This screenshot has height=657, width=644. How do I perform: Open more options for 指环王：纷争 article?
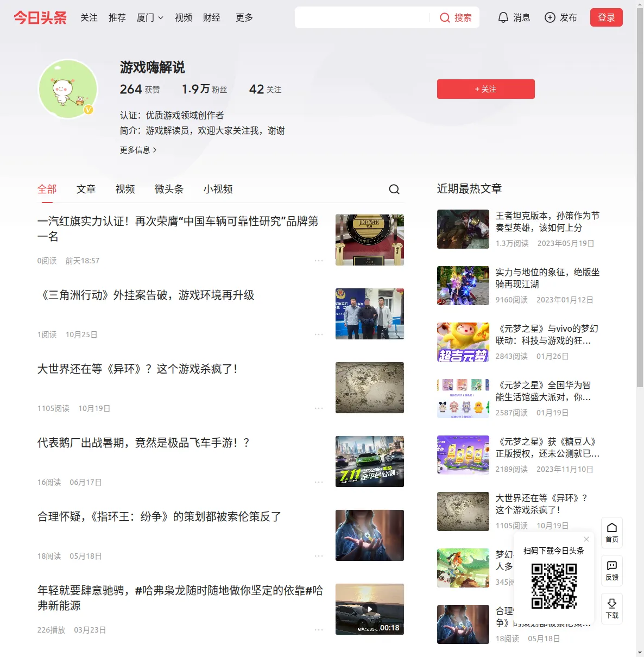(x=319, y=556)
